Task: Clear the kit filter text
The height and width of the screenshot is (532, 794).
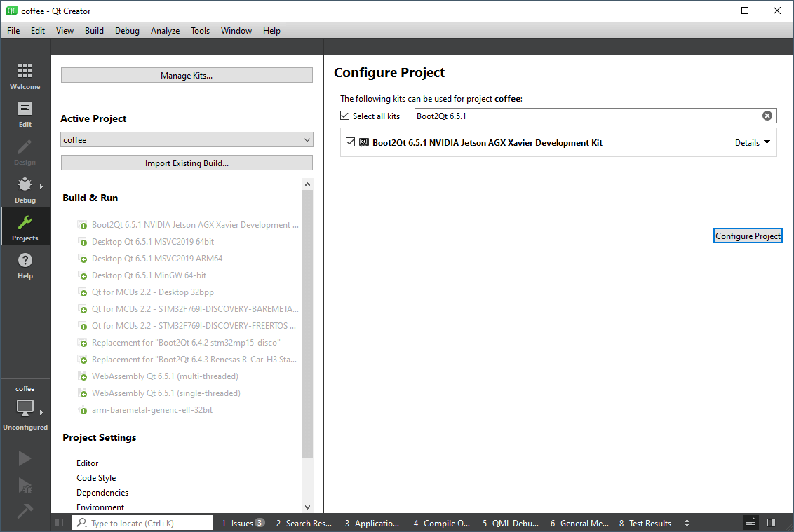Action: tap(767, 116)
